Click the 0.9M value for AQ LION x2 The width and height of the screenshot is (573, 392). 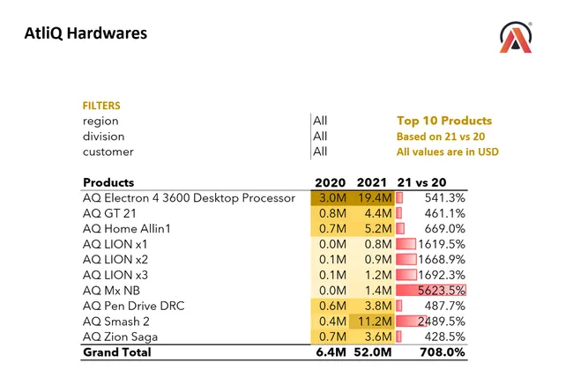378,259
